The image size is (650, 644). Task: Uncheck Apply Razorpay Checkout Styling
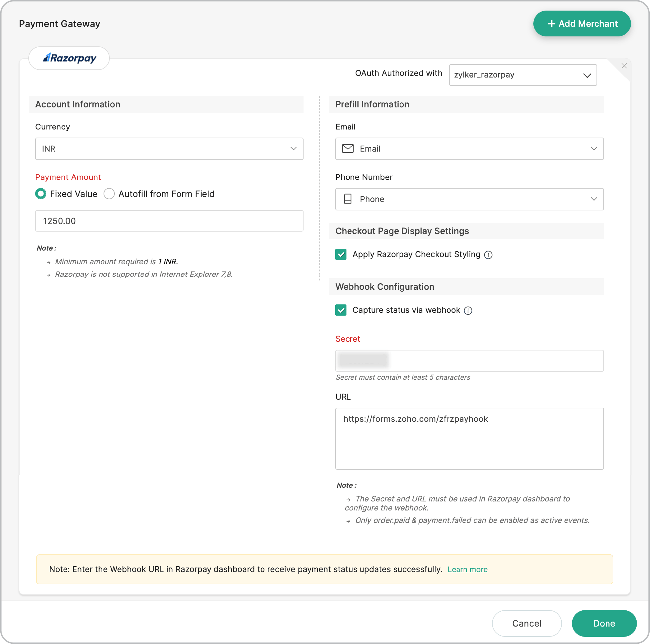pyautogui.click(x=341, y=255)
